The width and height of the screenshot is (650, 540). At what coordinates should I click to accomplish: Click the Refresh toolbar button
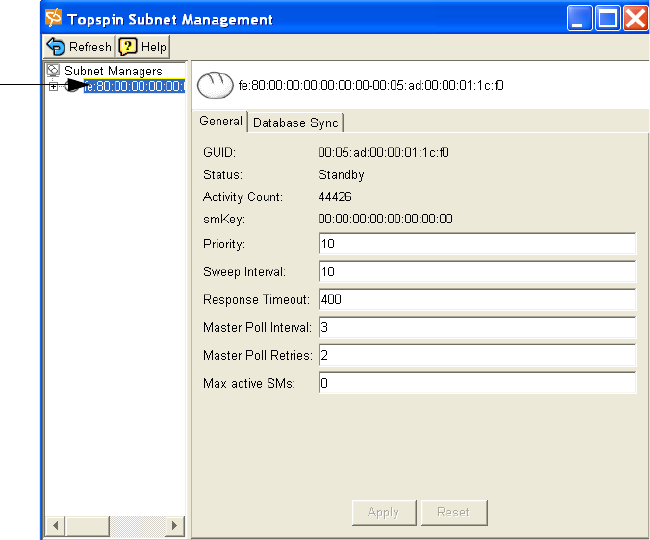79,47
